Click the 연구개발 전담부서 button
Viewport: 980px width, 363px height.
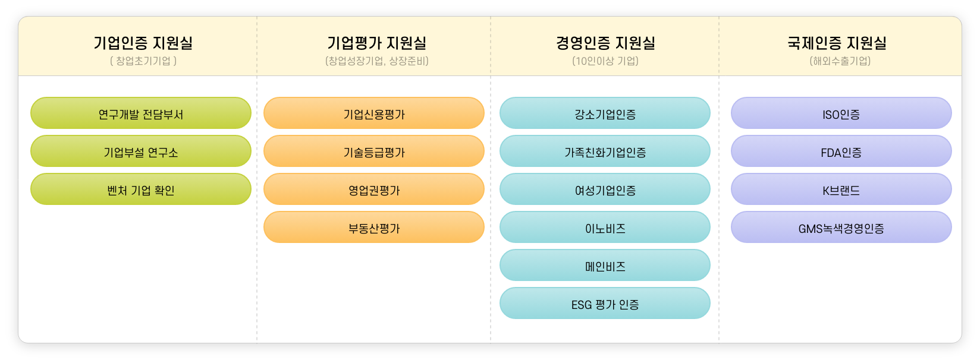[x=141, y=113]
